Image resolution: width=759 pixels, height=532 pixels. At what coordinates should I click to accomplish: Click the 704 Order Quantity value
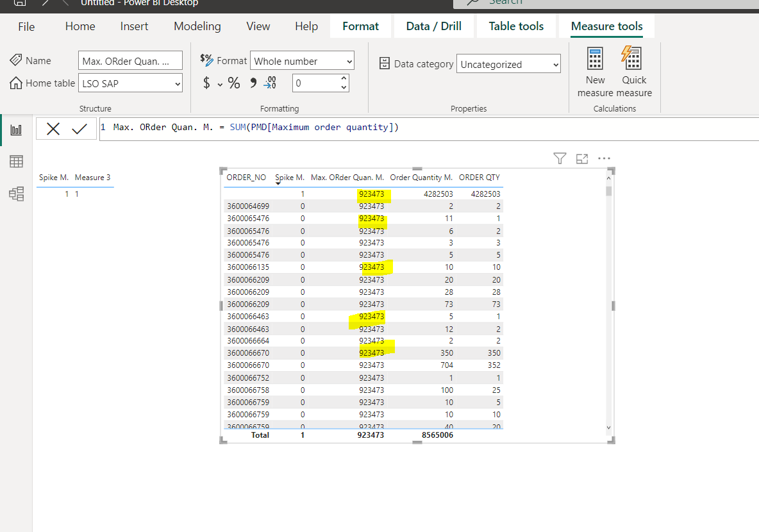[x=447, y=365]
